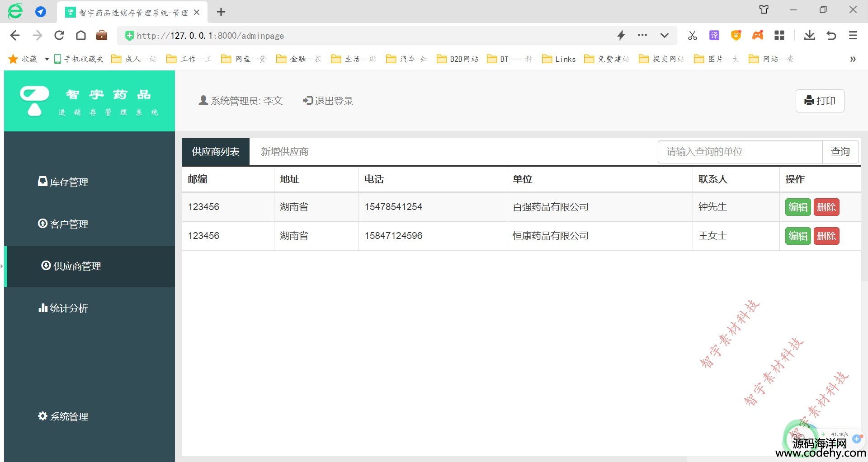Go to browser home page icon
868x462 pixels.
(x=81, y=35)
